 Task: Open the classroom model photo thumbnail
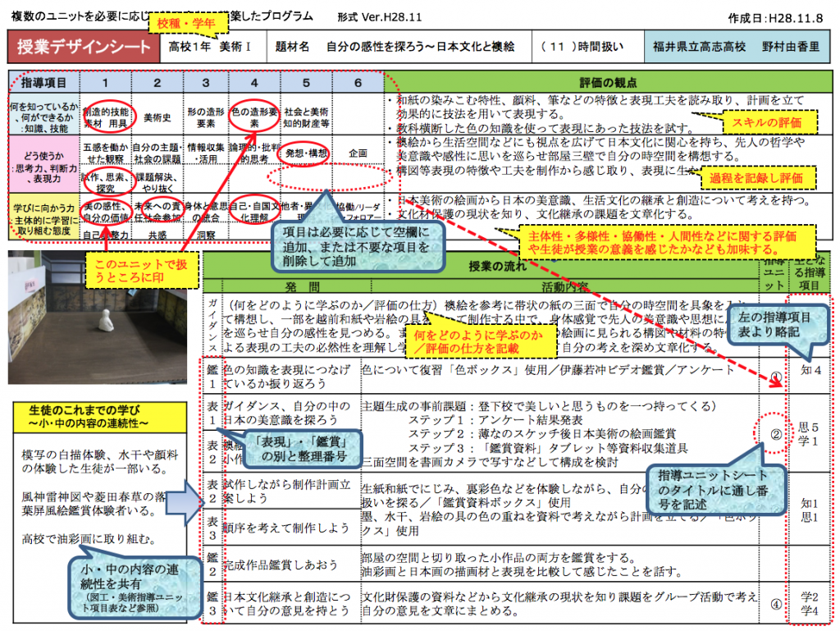pos(98,318)
